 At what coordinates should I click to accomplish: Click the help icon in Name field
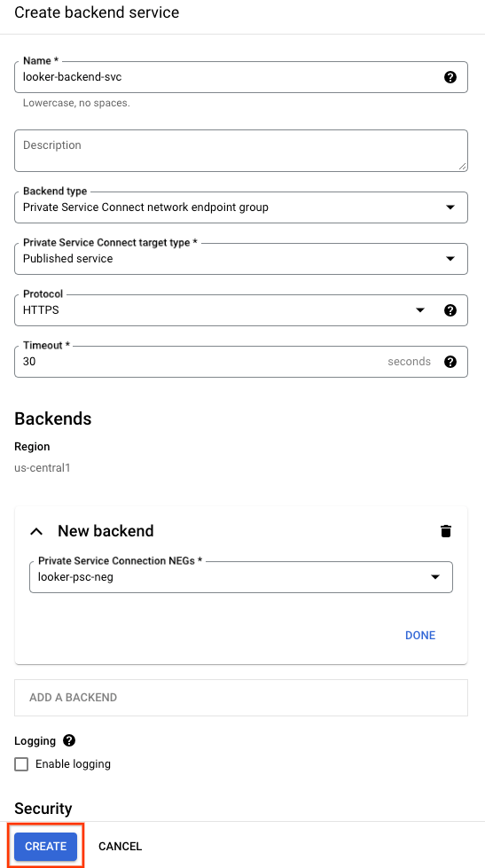coord(450,77)
